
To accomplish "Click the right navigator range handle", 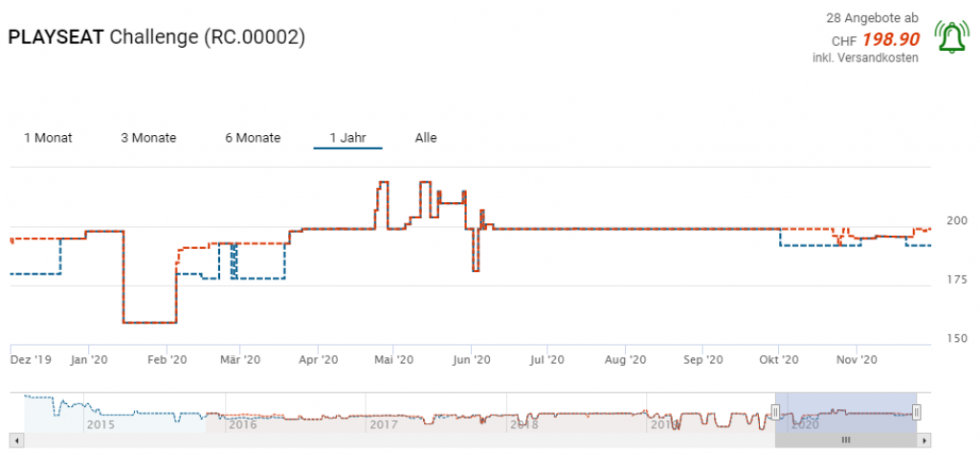I will click(917, 412).
